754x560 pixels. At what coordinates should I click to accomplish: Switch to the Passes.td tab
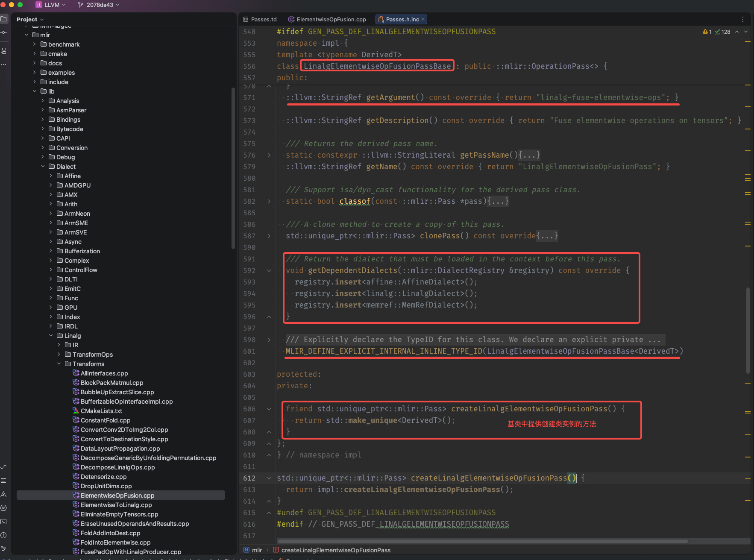(x=260, y=19)
